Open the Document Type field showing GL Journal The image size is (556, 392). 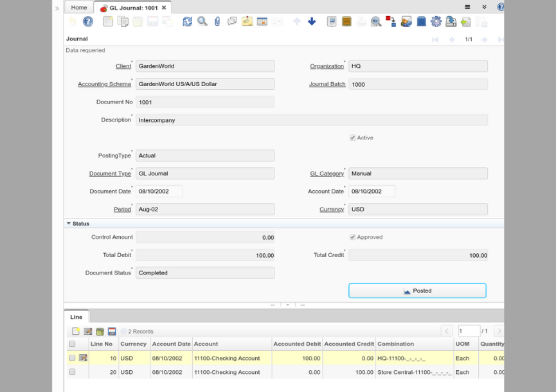pos(205,174)
